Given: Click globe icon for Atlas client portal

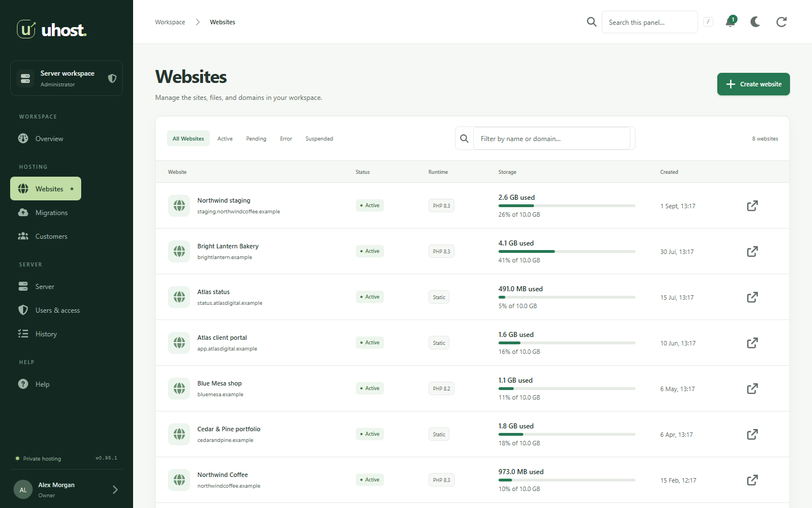Looking at the screenshot, I should click(179, 343).
